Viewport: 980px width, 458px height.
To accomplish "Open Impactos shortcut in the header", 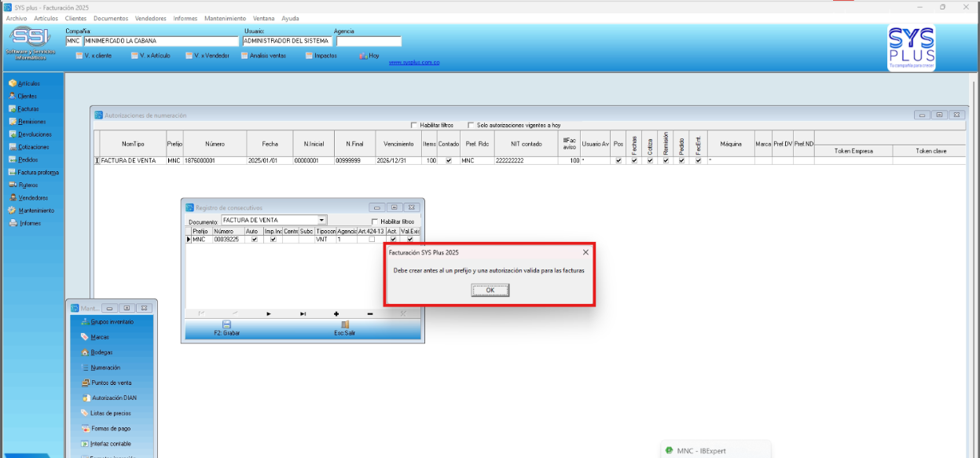I will tap(321, 56).
